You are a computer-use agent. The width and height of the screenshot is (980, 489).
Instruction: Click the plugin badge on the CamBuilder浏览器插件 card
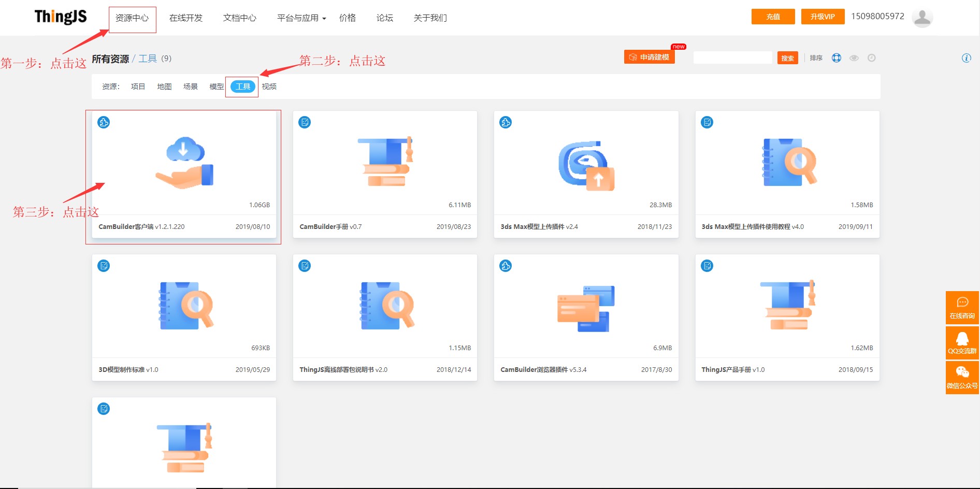506,266
